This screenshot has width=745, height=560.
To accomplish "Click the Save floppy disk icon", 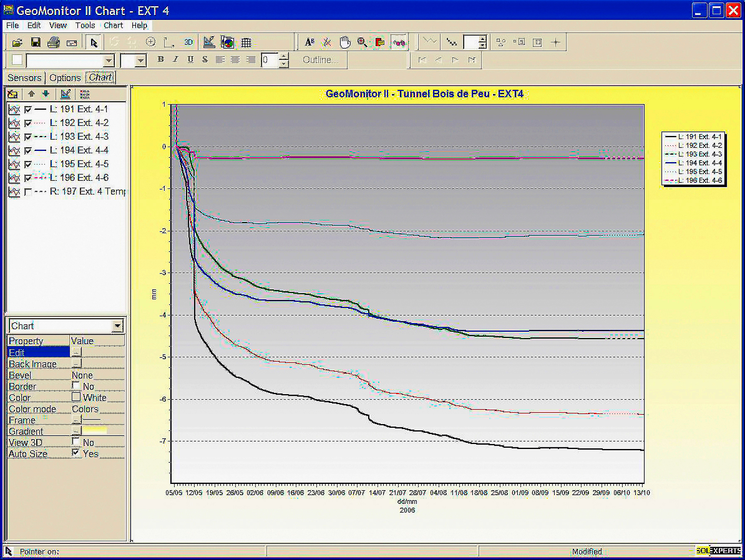I will tap(35, 42).
